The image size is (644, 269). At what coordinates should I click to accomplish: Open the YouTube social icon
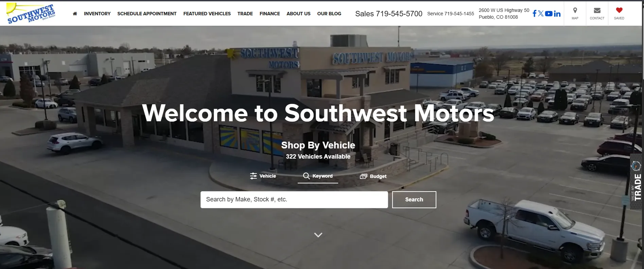click(549, 14)
